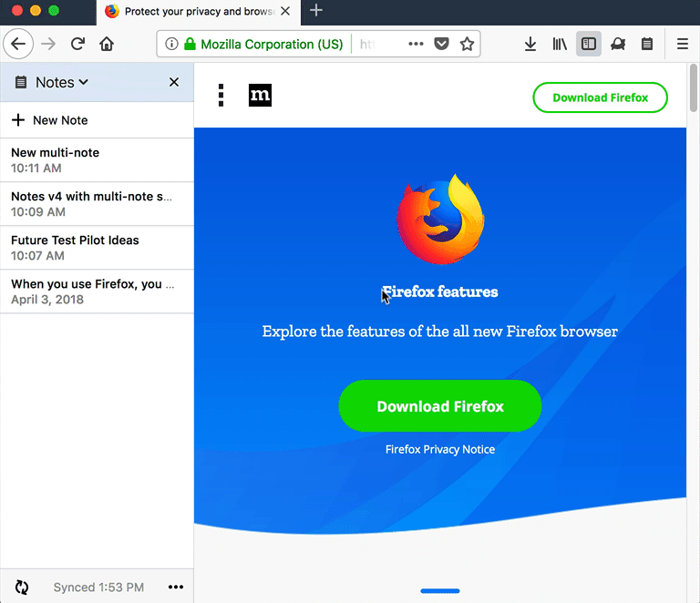Open Future Test Pilot Ideas note

[x=97, y=248]
